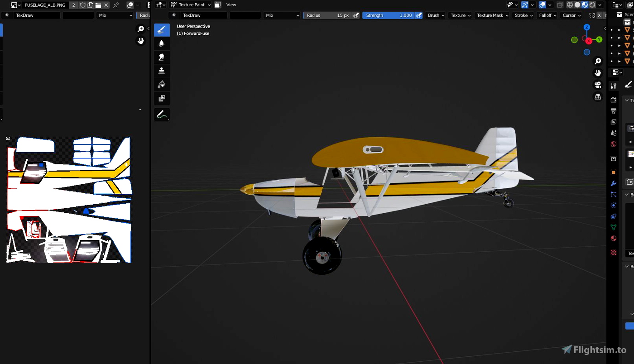
Task: Open the Brush settings popover button
Action: pyautogui.click(x=435, y=15)
